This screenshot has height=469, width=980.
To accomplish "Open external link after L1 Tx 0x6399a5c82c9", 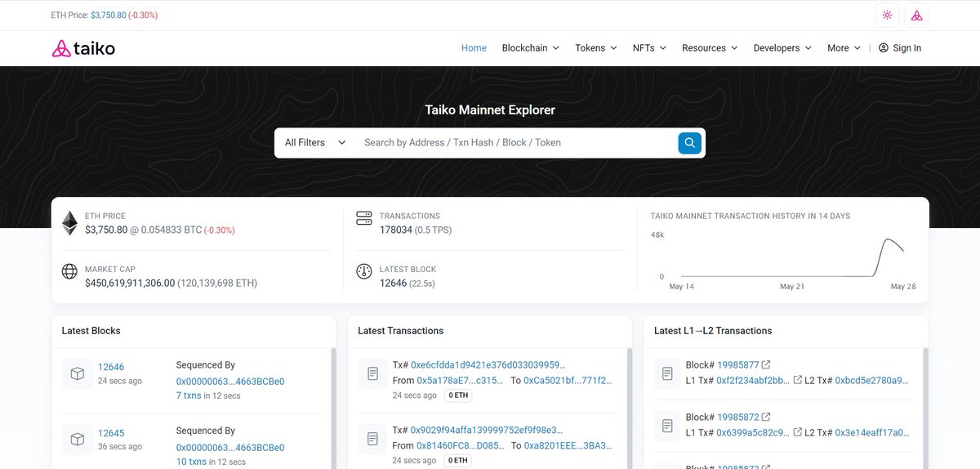I will click(797, 433).
